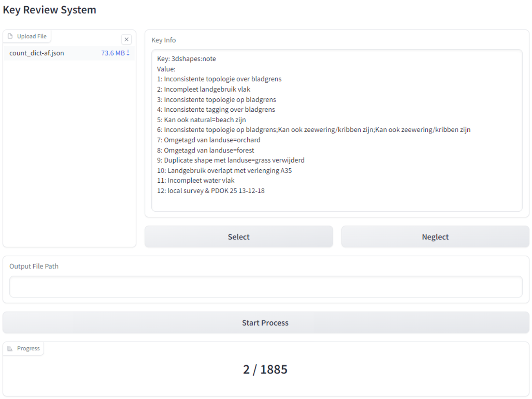Click the 'Key Review System' heading
The image size is (532, 399).
tap(49, 10)
